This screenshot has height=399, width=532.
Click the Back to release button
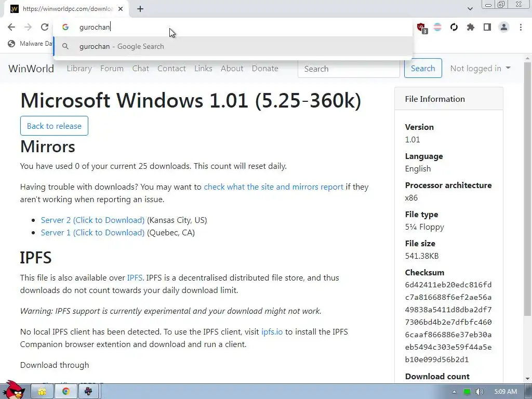(54, 126)
